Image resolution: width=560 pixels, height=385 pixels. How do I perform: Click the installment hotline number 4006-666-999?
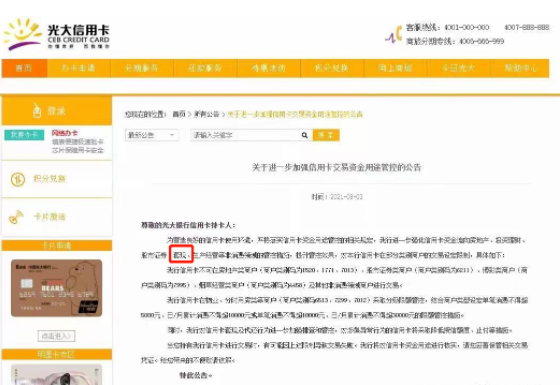(x=481, y=41)
